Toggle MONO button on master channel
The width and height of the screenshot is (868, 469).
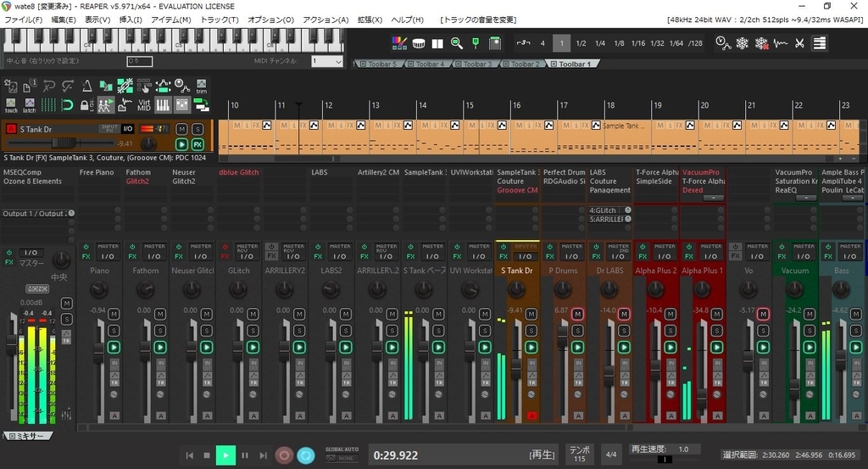pos(37,288)
